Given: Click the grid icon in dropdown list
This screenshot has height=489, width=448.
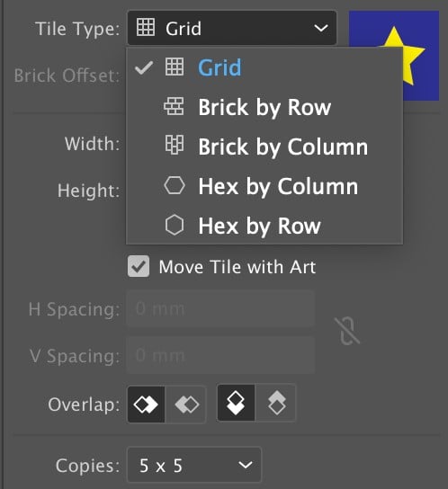Looking at the screenshot, I should tap(175, 67).
